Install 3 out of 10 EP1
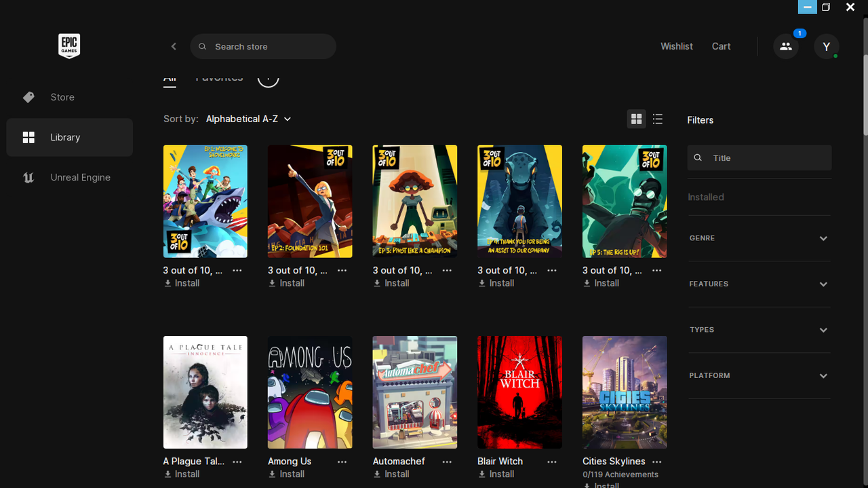This screenshot has height=488, width=868. (x=182, y=283)
